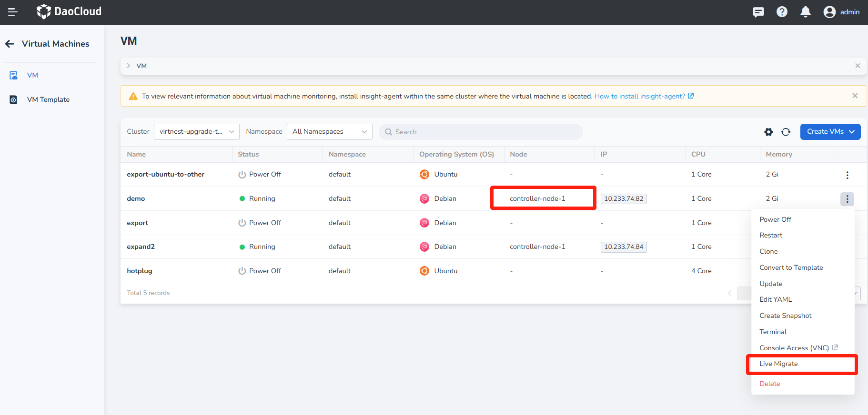
Task: Open the messages chat icon
Action: click(x=758, y=12)
